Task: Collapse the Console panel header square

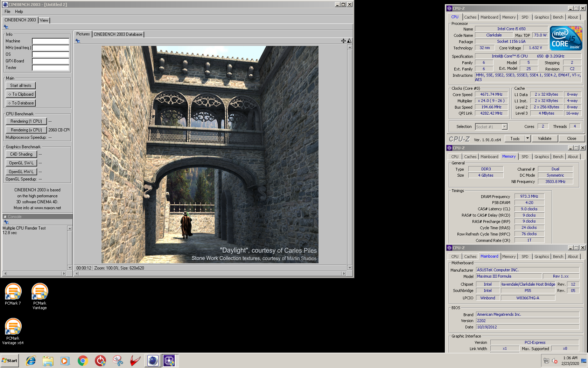Action: pyautogui.click(x=5, y=217)
